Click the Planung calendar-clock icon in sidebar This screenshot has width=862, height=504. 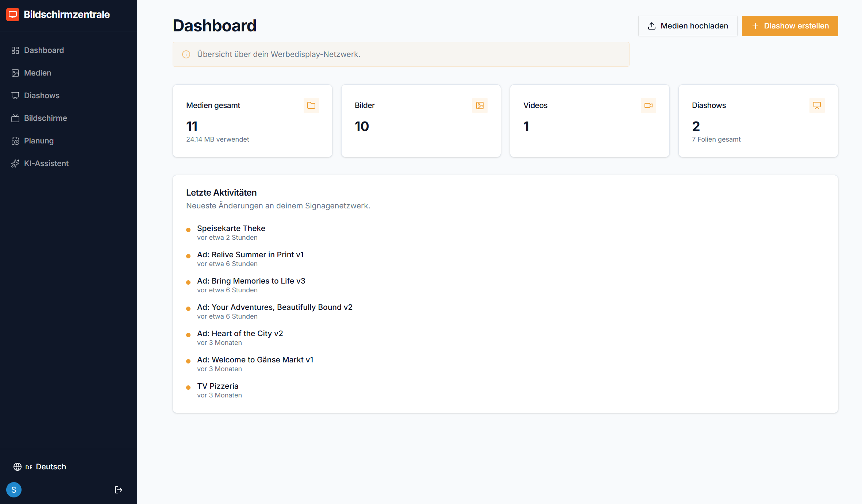15,141
